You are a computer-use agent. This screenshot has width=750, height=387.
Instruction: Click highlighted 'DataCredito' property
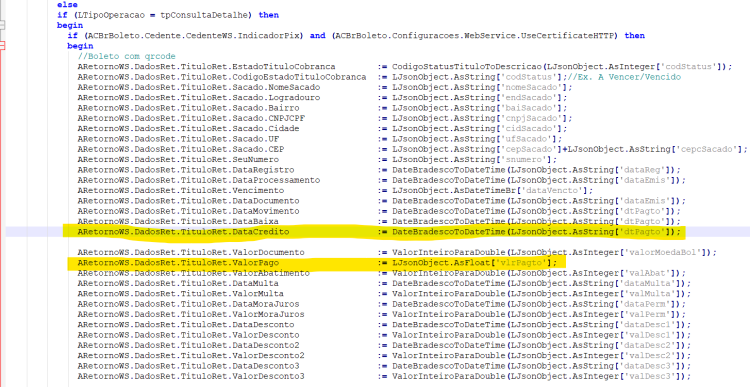261,232
